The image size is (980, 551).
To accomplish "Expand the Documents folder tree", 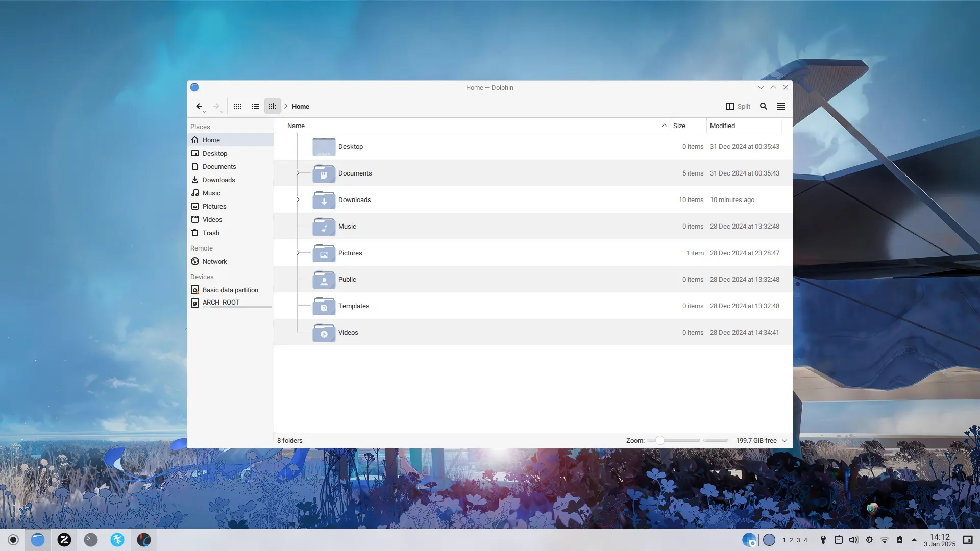I will 298,173.
